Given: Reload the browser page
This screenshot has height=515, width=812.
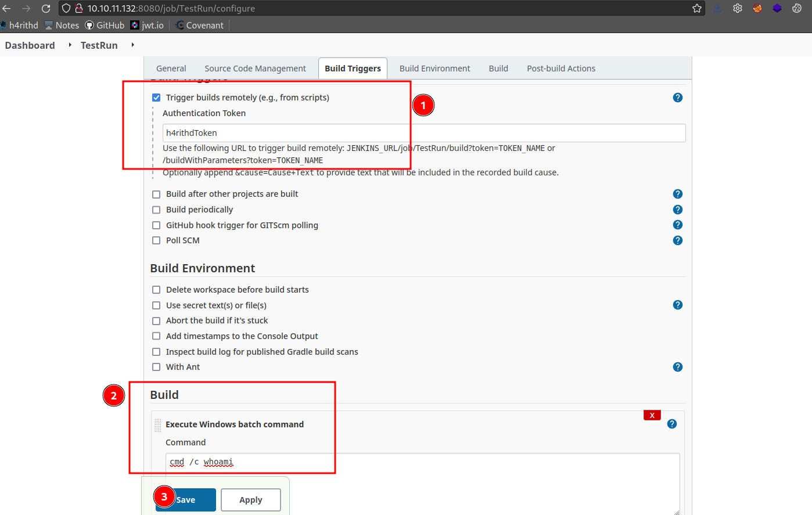Looking at the screenshot, I should click(46, 8).
